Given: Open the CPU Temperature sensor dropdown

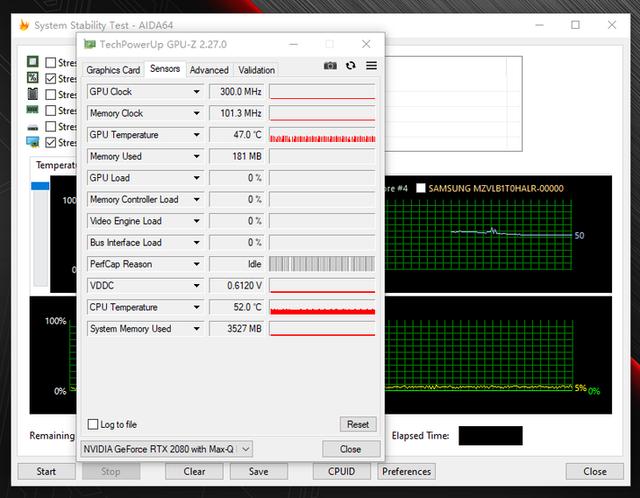Looking at the screenshot, I should [x=197, y=307].
